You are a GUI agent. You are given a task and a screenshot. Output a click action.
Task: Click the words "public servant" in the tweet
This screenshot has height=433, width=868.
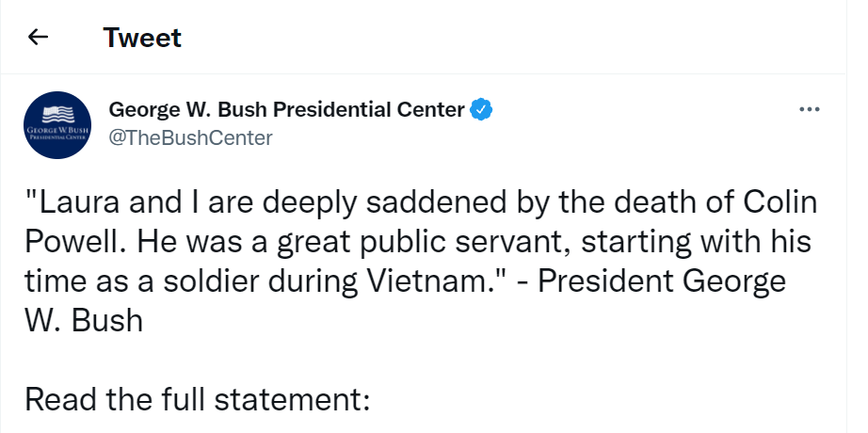[x=462, y=243]
